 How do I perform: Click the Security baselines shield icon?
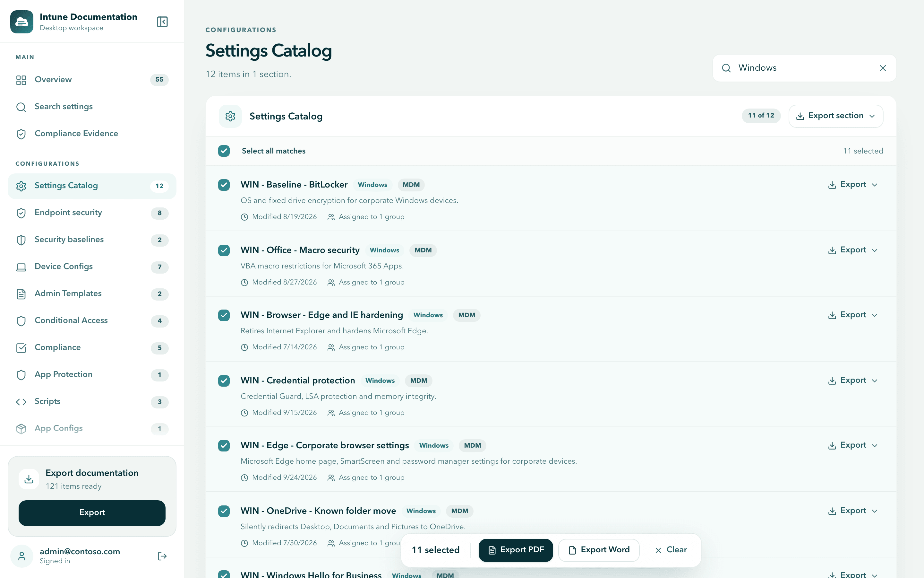point(21,240)
